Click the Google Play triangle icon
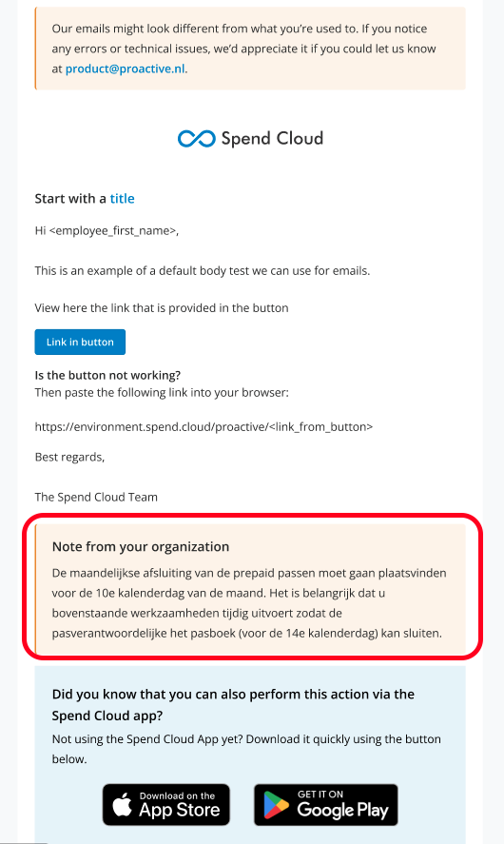Image resolution: width=504 pixels, height=844 pixels. [276, 805]
